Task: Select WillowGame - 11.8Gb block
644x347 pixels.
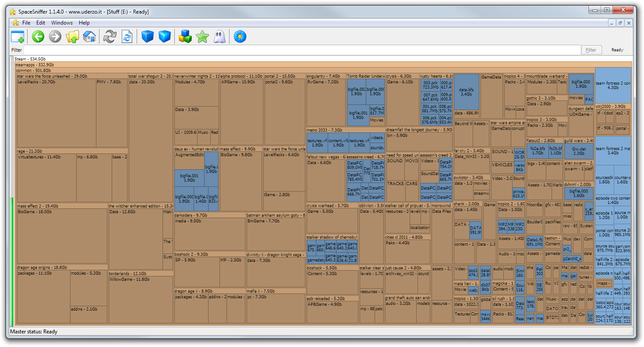Action: pyautogui.click(x=141, y=300)
